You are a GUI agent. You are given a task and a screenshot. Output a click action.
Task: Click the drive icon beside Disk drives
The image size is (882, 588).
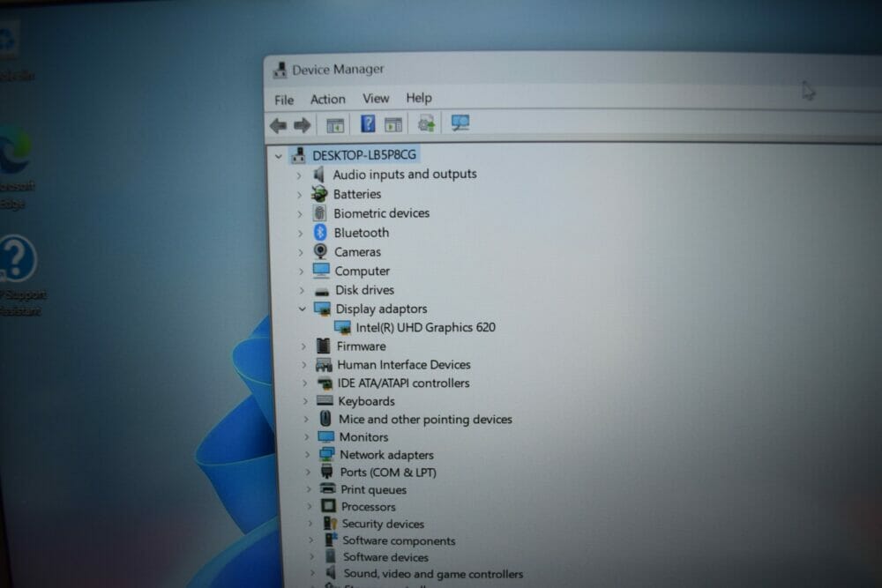pos(322,291)
